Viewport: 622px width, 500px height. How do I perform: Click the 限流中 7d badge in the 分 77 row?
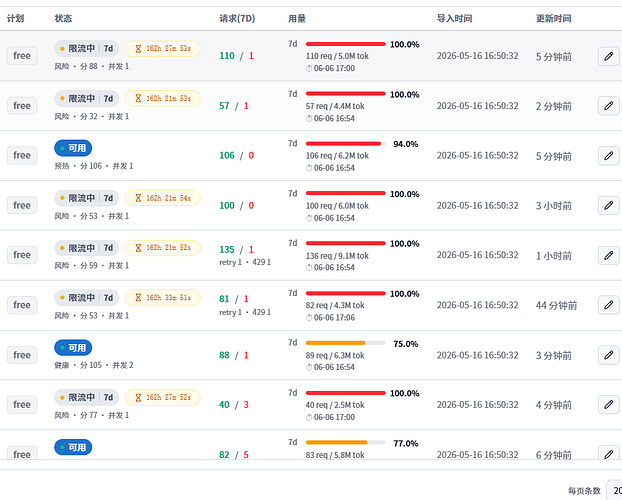tap(86, 397)
